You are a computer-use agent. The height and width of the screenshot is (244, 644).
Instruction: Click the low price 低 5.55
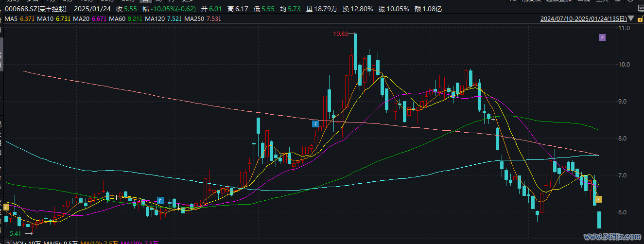[x=264, y=9]
